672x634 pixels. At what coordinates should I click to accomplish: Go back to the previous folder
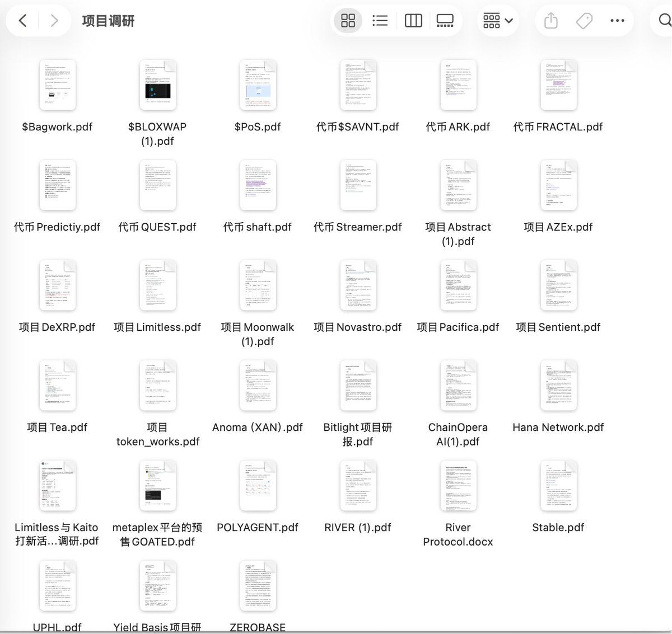click(x=23, y=21)
